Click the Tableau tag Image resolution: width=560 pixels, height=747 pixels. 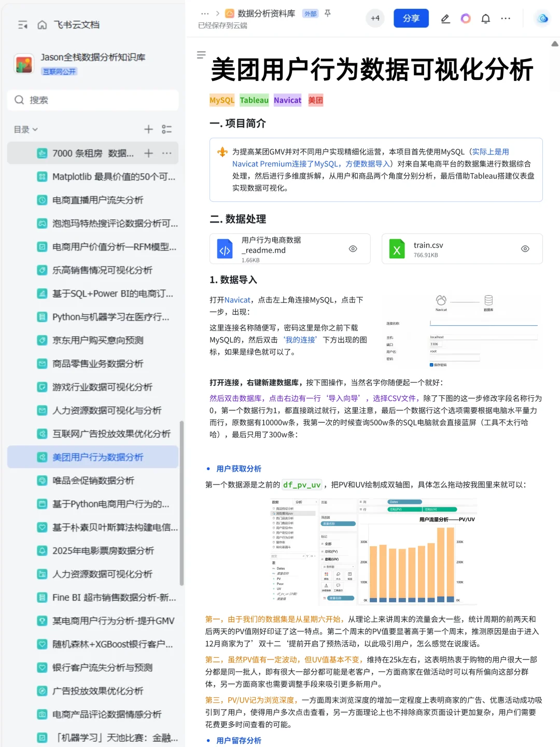(254, 100)
